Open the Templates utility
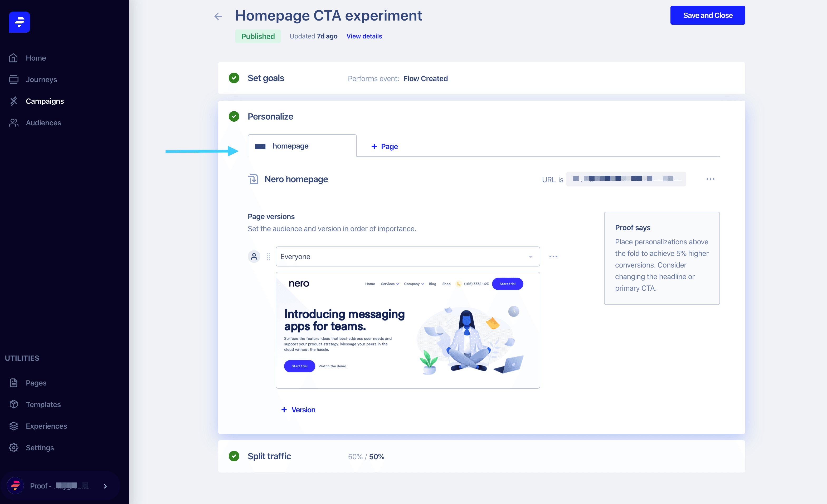The image size is (827, 504). coord(43,404)
